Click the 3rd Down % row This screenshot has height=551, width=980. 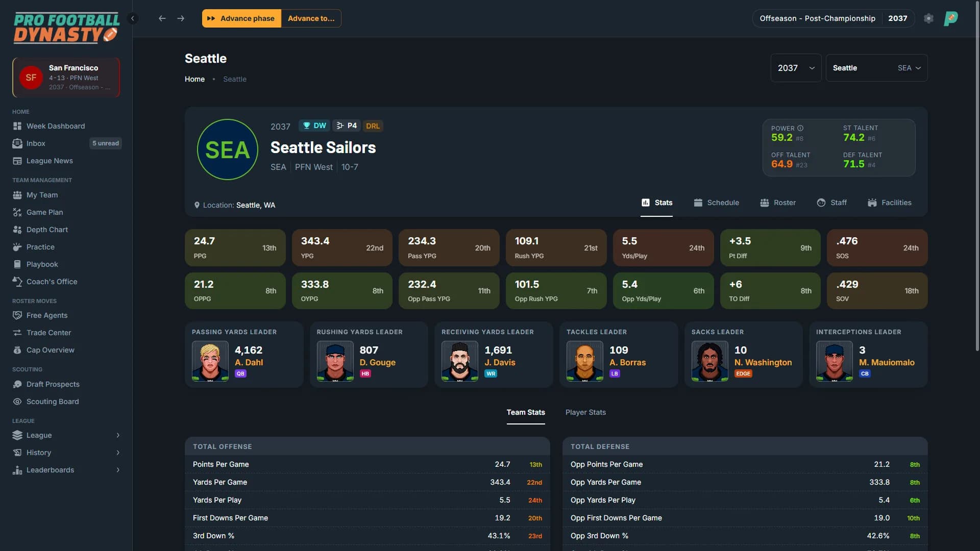[367, 536]
